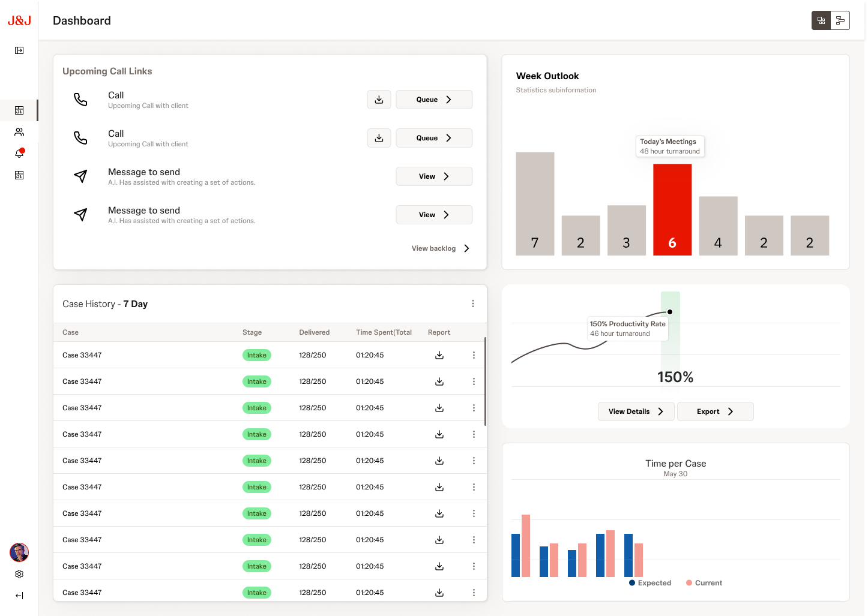868x616 pixels.
Task: Collapse the sidebar using the bottom arrow
Action: tap(19, 595)
